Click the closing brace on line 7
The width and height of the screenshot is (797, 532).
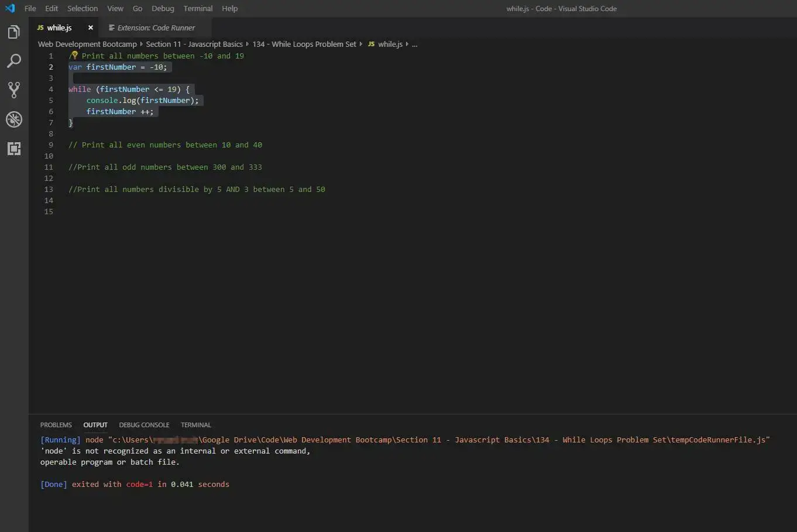tap(71, 122)
